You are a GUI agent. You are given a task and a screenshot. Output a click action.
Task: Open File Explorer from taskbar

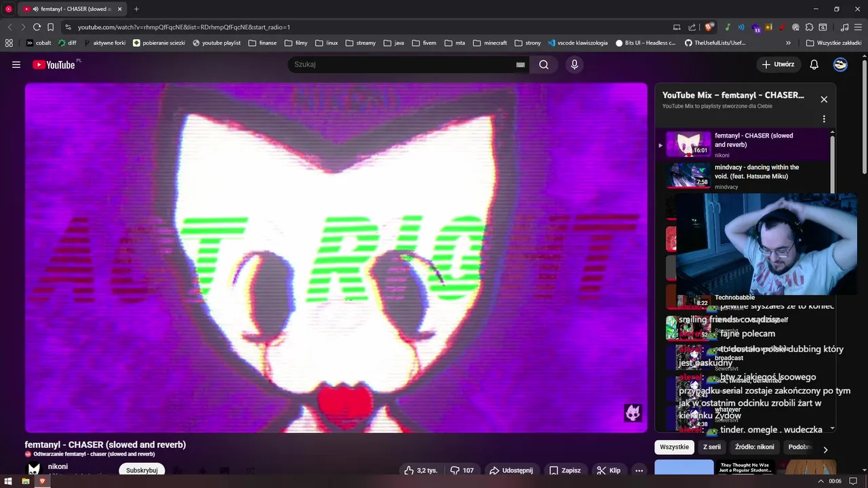point(25,481)
